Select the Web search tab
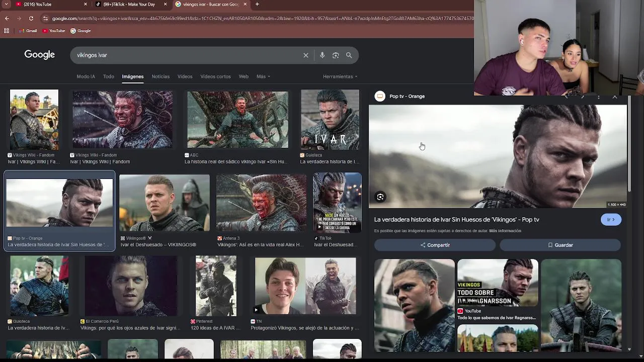Image resolution: width=644 pixels, height=362 pixels. point(244,76)
